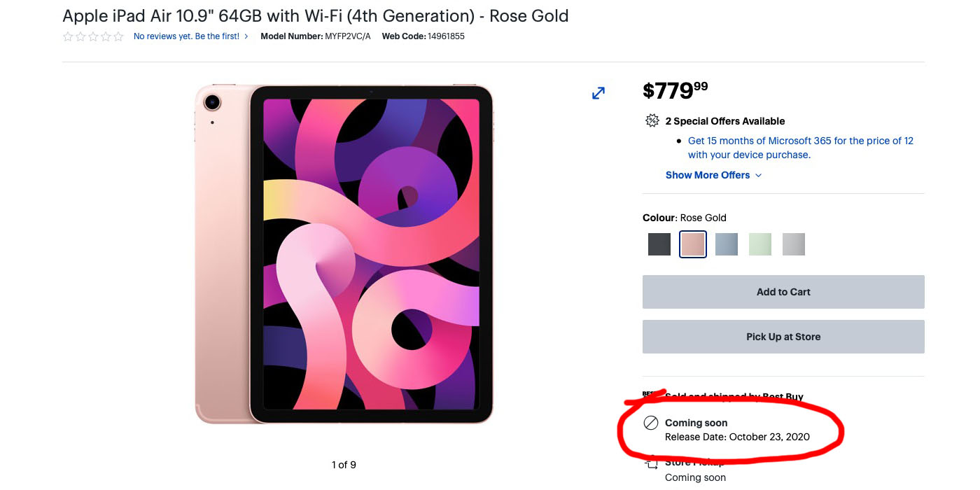The width and height of the screenshot is (980, 490).
Task: Click the Store Pickup icon
Action: [652, 463]
